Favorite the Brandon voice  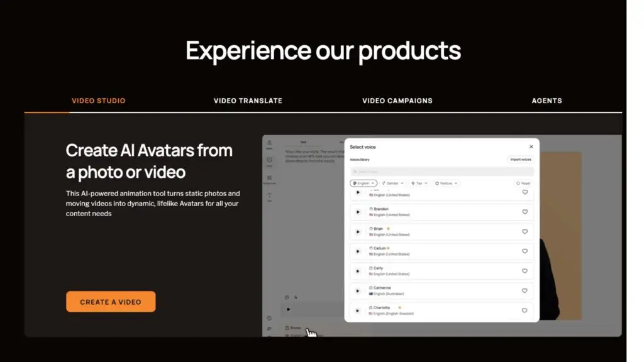pos(525,212)
